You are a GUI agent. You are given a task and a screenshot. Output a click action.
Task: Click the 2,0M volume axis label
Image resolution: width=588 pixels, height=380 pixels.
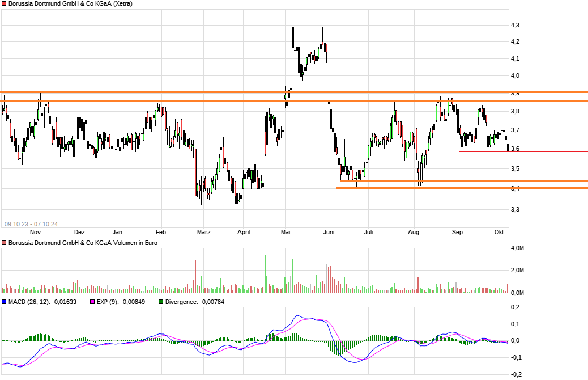(x=518, y=271)
